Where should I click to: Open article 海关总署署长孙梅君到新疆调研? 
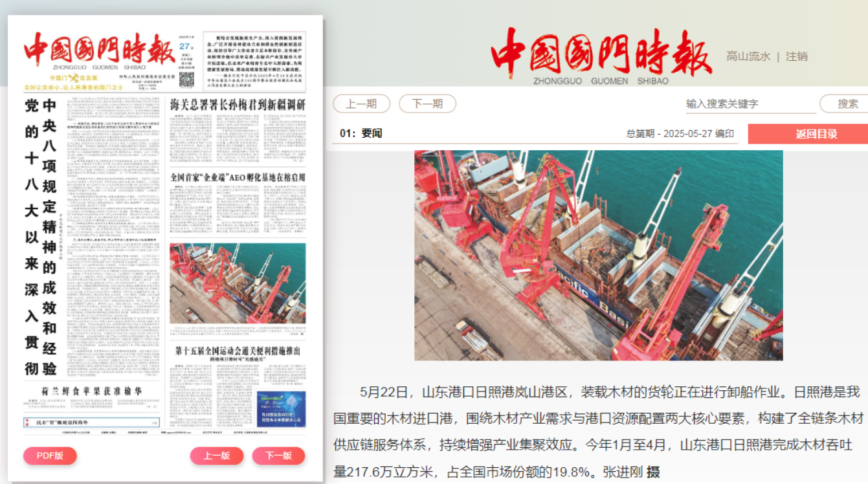point(238,104)
